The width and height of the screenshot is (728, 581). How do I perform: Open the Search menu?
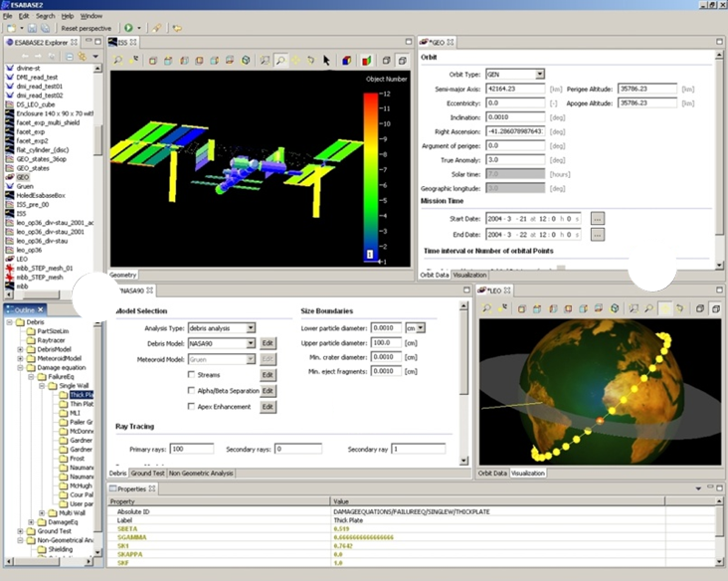(x=46, y=16)
